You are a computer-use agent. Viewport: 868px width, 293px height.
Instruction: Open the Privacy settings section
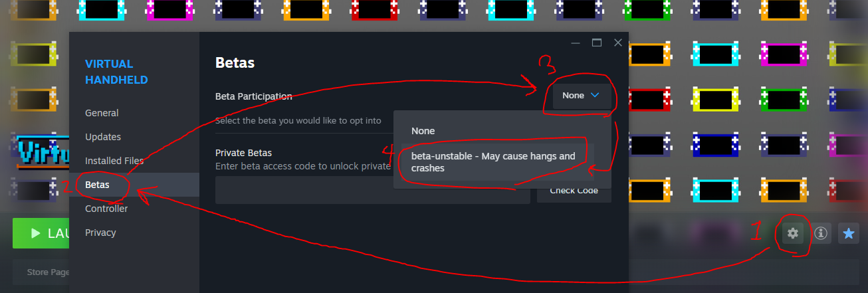pyautogui.click(x=100, y=233)
